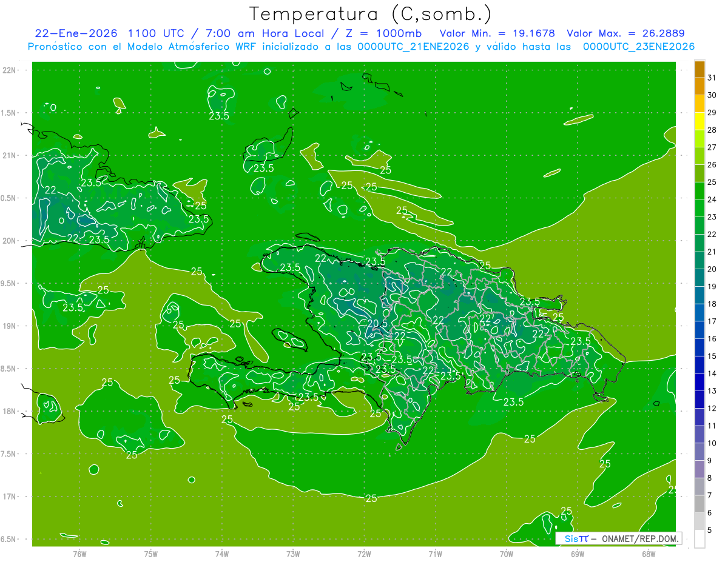Click the legend value "17"
This screenshot has height=562, width=728.
point(712,321)
